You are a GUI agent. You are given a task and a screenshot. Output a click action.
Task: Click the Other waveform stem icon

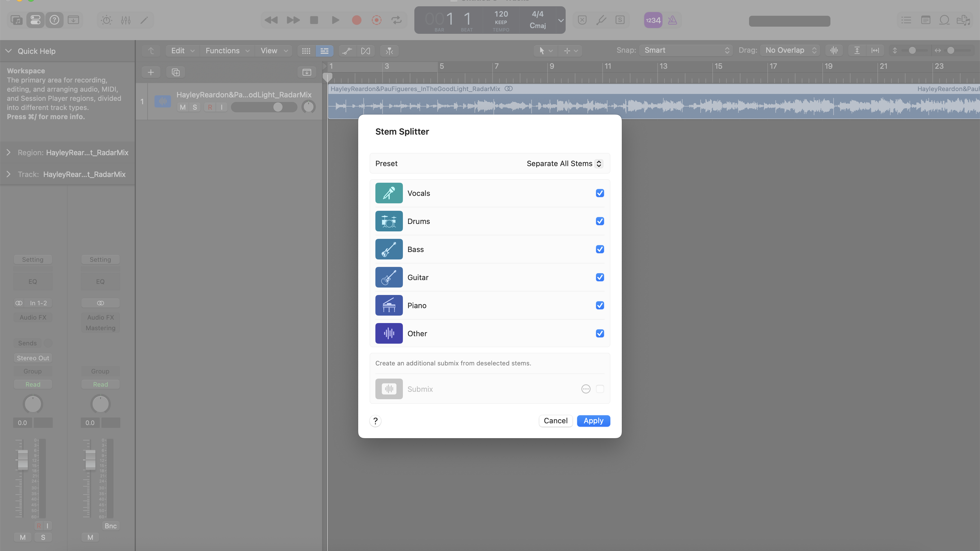pos(389,333)
